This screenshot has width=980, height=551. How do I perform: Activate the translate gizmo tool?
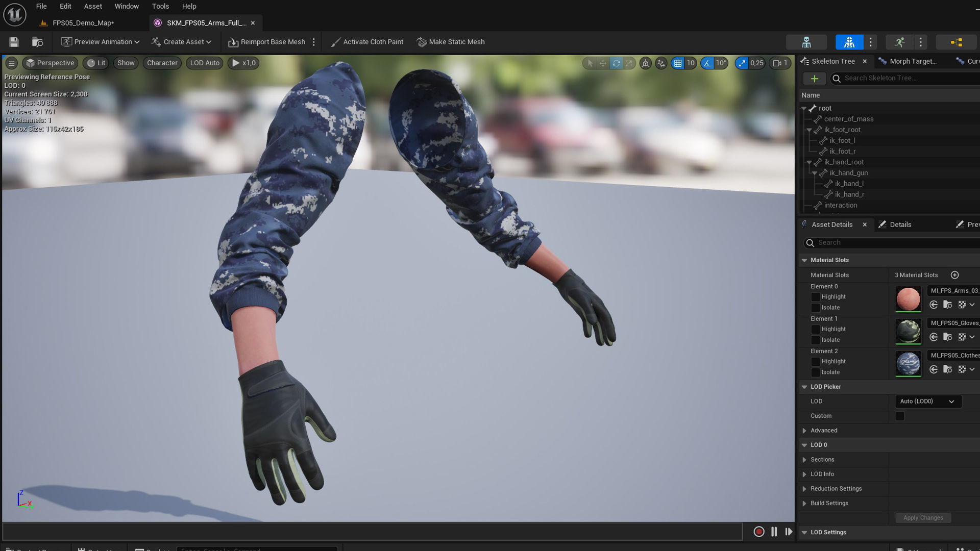(x=603, y=63)
